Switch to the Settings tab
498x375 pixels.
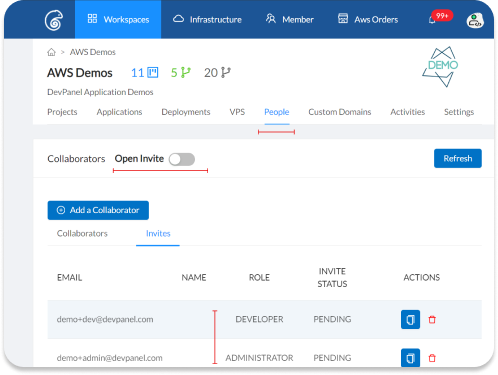click(x=459, y=112)
